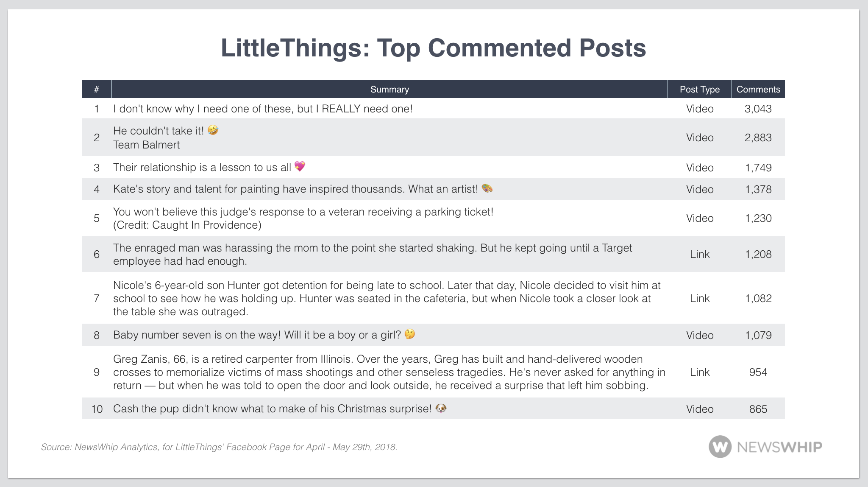Select the 865 comments count cell
Screen dimensions: 868x487
[758, 409]
